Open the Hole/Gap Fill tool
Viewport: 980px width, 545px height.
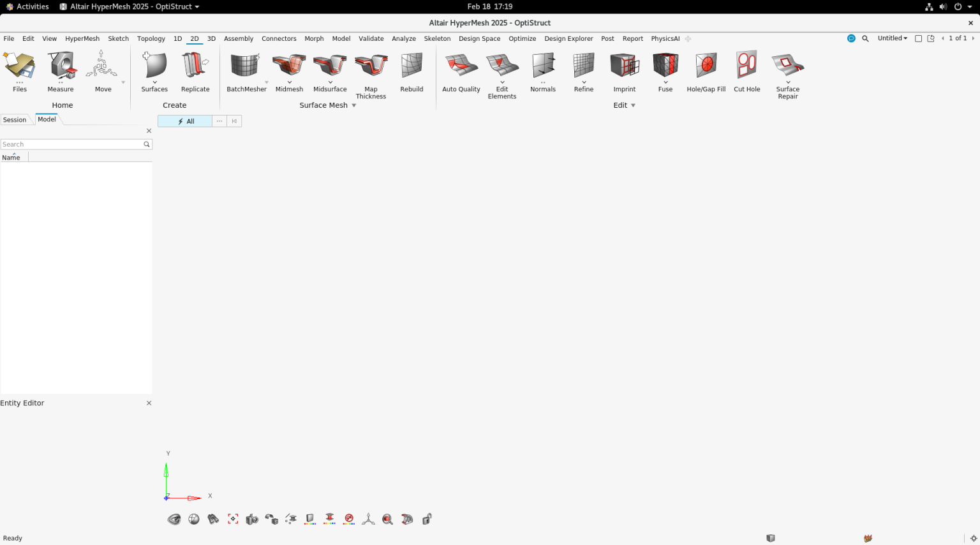[706, 70]
